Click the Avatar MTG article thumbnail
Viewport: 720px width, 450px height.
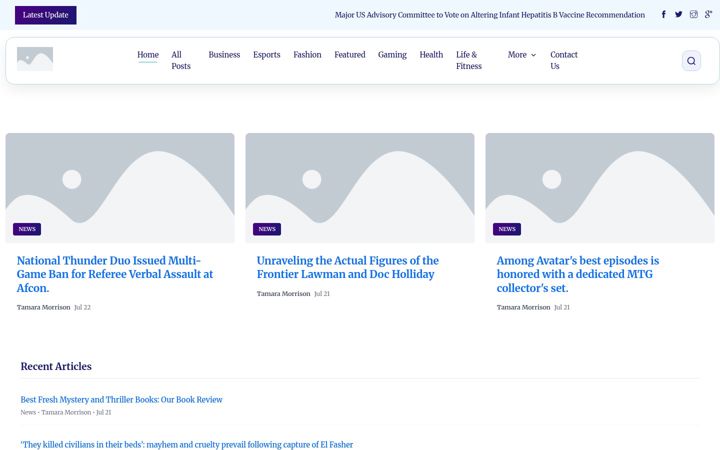pyautogui.click(x=600, y=188)
